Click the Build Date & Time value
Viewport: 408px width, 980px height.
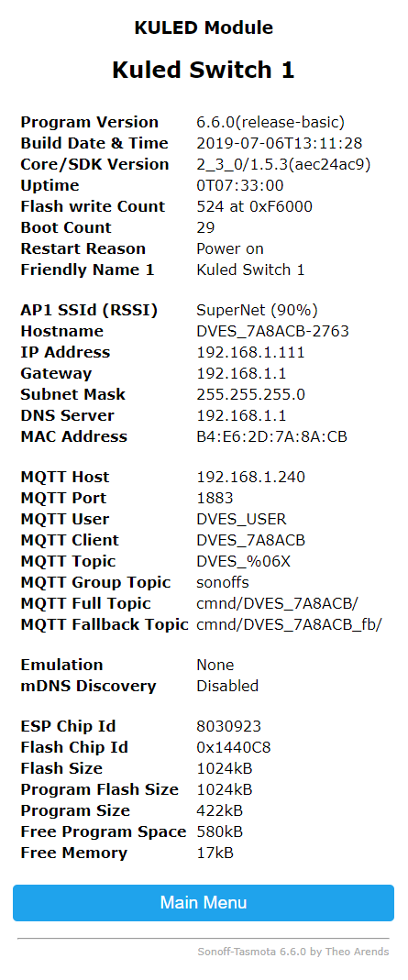coord(280,143)
